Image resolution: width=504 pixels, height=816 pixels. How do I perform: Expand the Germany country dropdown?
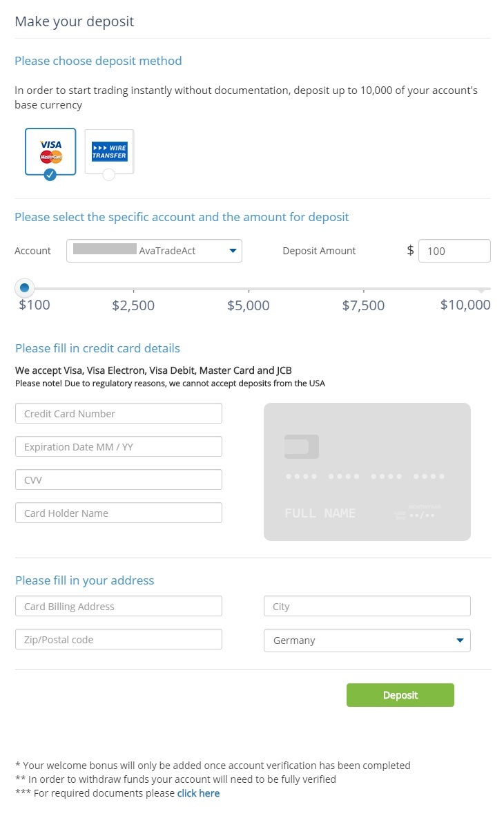pos(367,641)
